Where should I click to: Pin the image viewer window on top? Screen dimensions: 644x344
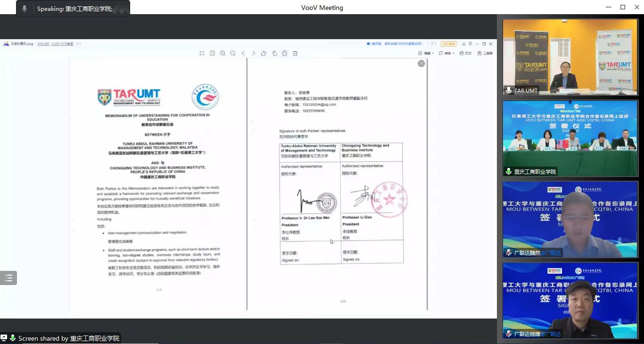point(470,44)
